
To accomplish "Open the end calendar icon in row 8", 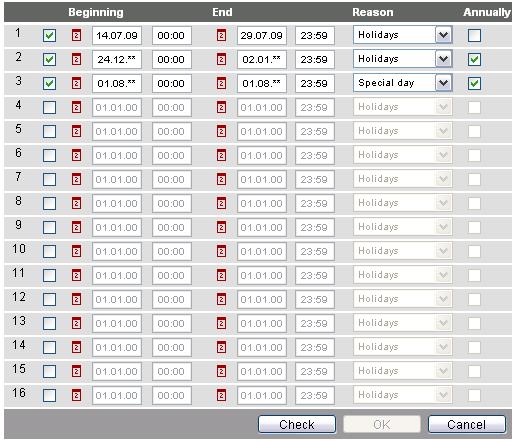I will 221,203.
